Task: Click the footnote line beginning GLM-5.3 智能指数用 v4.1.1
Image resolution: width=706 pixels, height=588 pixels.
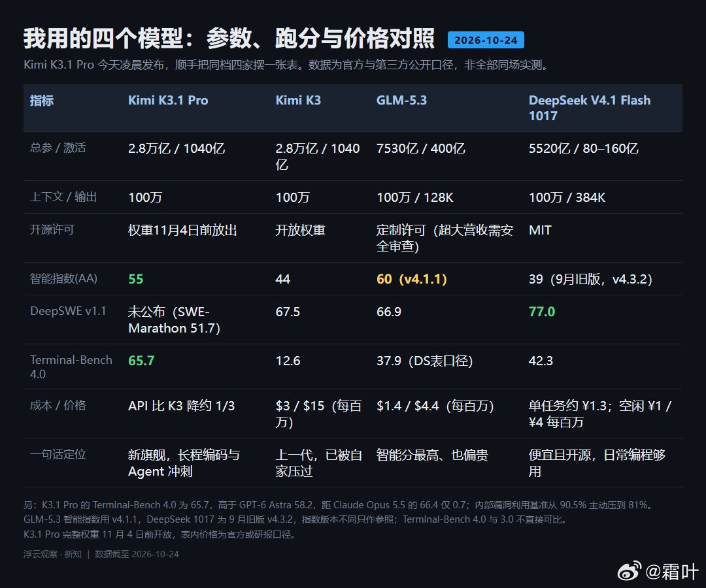Action: click(x=296, y=519)
